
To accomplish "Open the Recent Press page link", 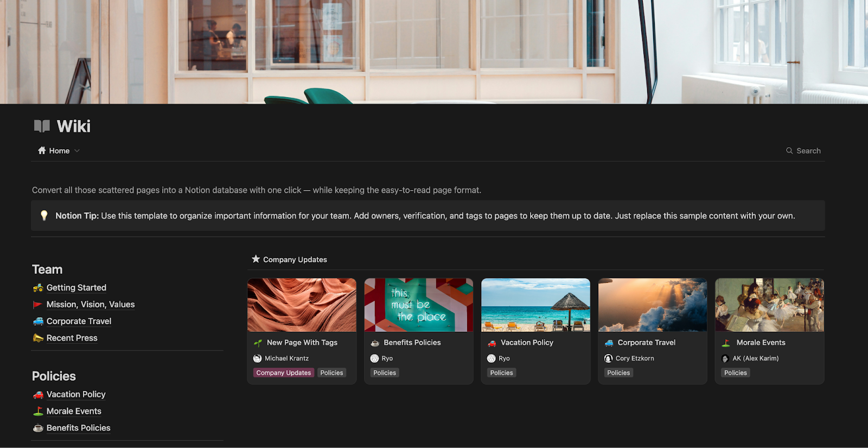I will click(72, 338).
